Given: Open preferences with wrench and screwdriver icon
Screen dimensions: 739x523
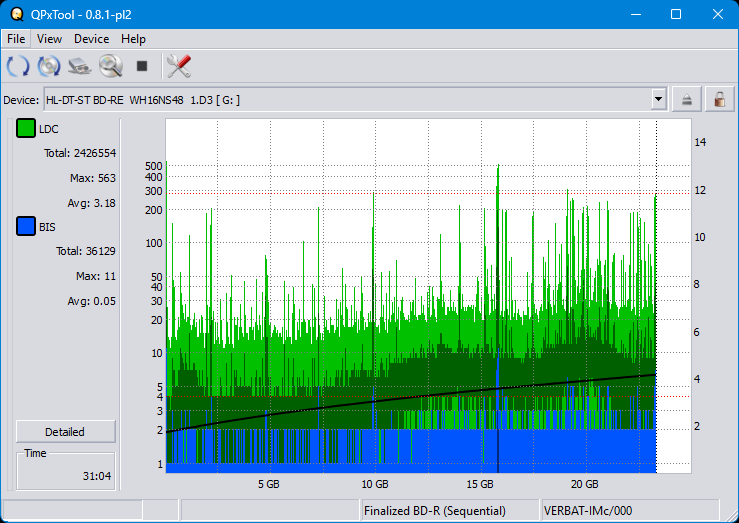Looking at the screenshot, I should coord(179,67).
